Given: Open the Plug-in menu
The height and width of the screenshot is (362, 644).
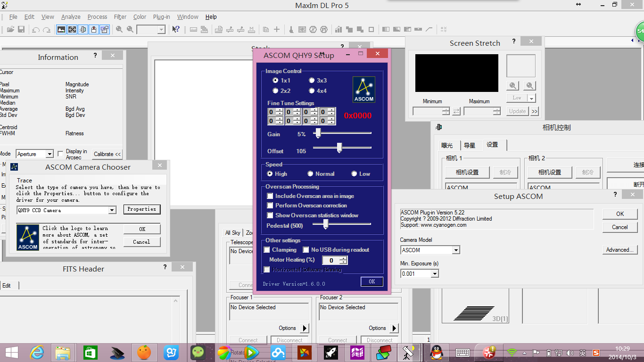Looking at the screenshot, I should (161, 17).
